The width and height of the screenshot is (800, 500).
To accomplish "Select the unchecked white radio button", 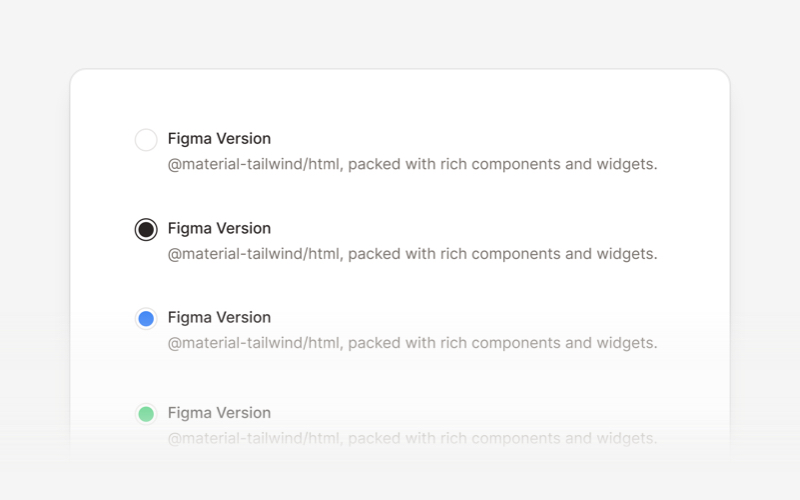I will tap(146, 140).
